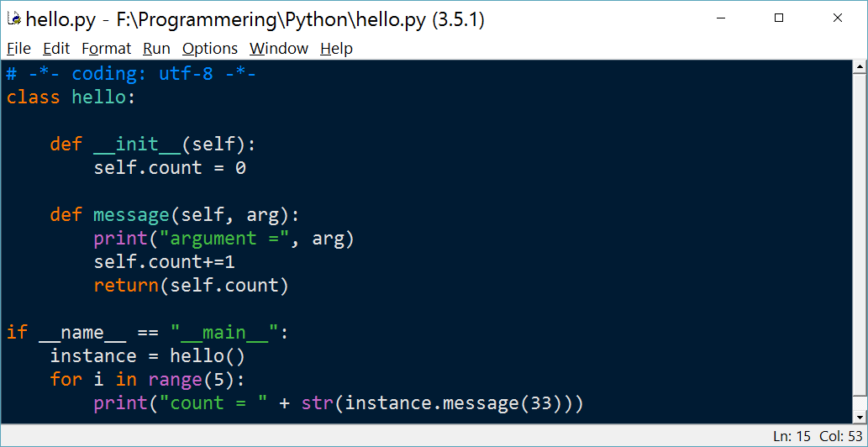
Task: Place cursor on the coding utf-8 comment line
Action: pos(131,73)
